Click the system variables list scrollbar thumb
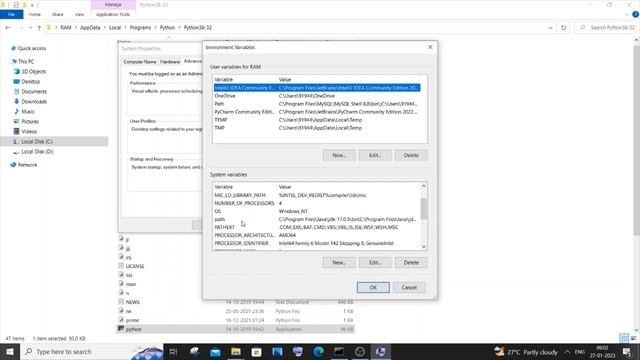The image size is (640, 360). point(424,208)
